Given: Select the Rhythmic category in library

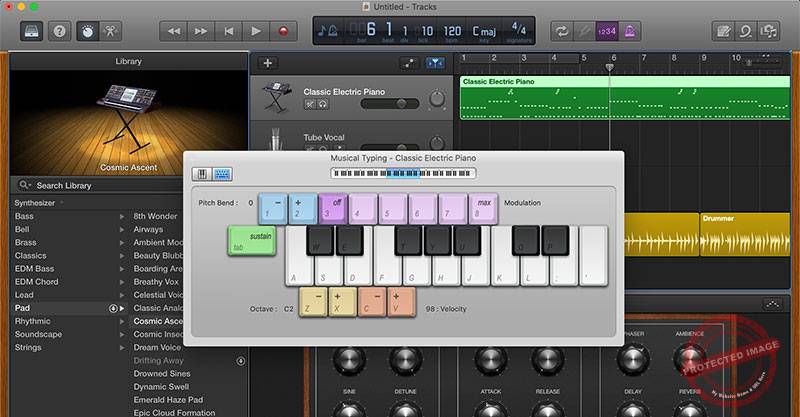Looking at the screenshot, I should (x=32, y=321).
